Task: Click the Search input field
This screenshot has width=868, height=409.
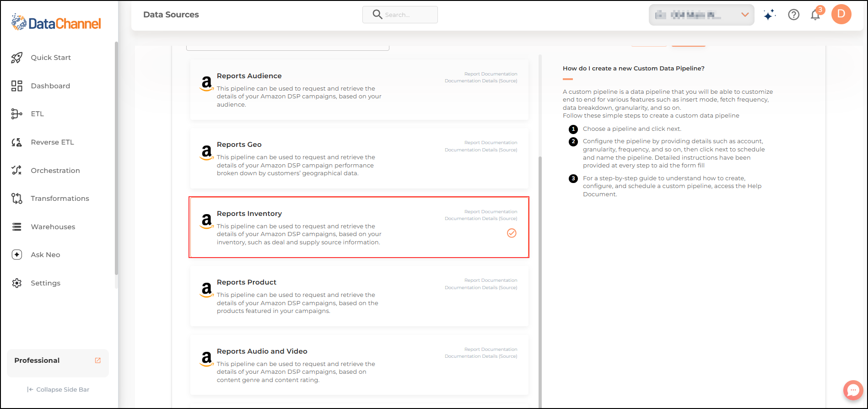Action: 400,15
